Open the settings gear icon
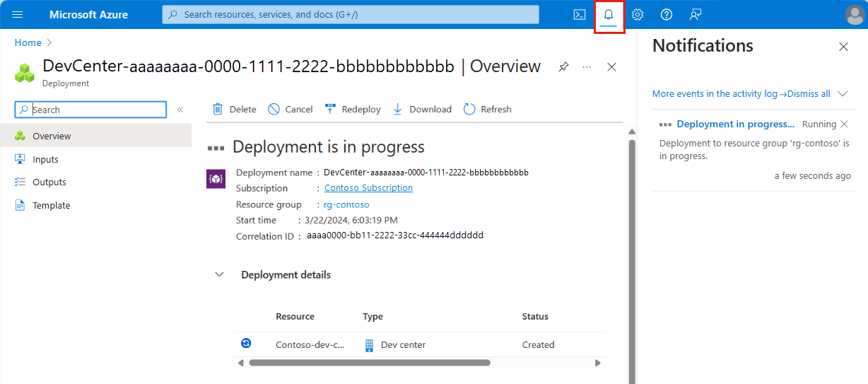This screenshot has height=384, width=868. (x=638, y=15)
